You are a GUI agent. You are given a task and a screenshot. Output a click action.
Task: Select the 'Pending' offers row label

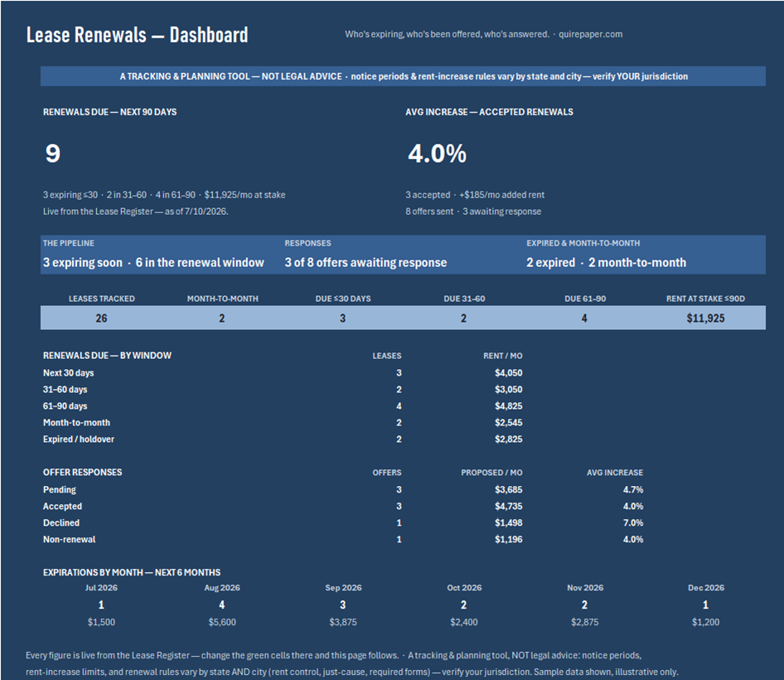tap(60, 489)
